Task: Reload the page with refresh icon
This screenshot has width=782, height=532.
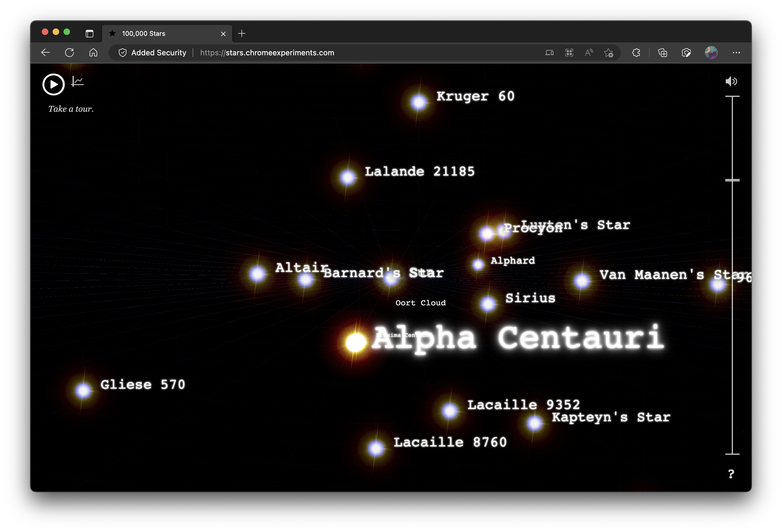Action: pos(69,53)
